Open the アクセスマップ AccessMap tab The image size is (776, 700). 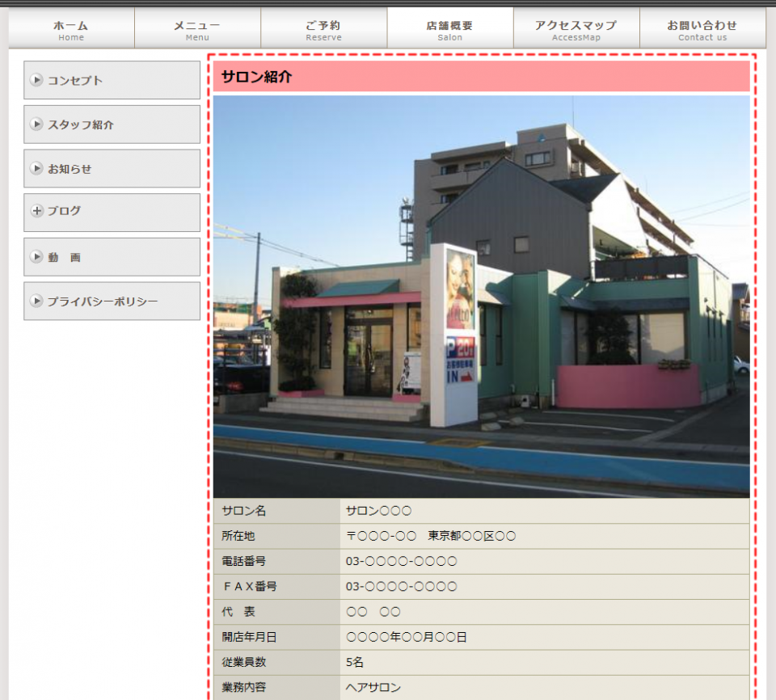576,29
